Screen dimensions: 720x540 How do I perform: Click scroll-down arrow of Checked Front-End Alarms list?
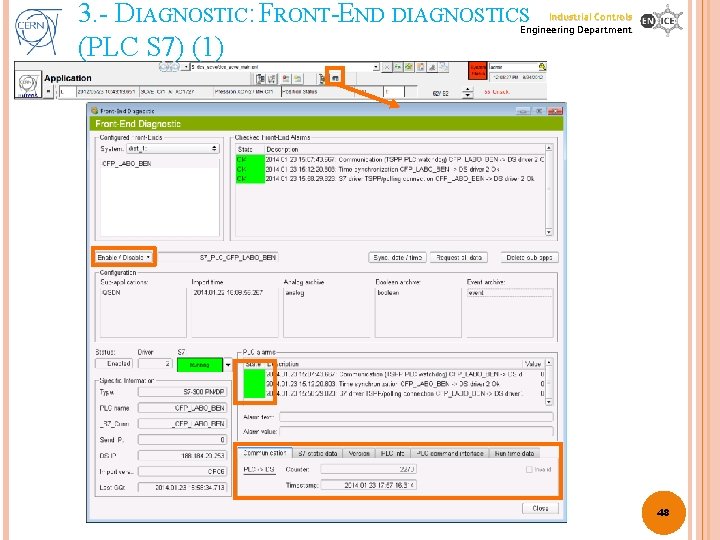(x=549, y=232)
